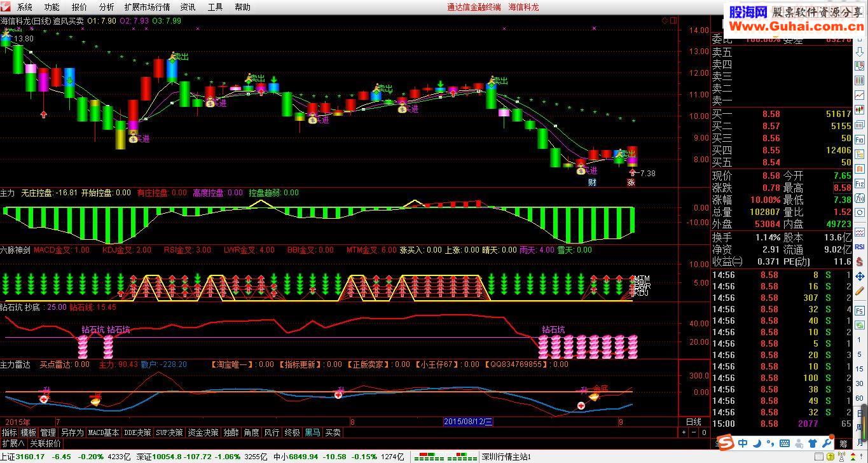Click the wave-line indicator icon
868x463 pixels.
(860, 233)
